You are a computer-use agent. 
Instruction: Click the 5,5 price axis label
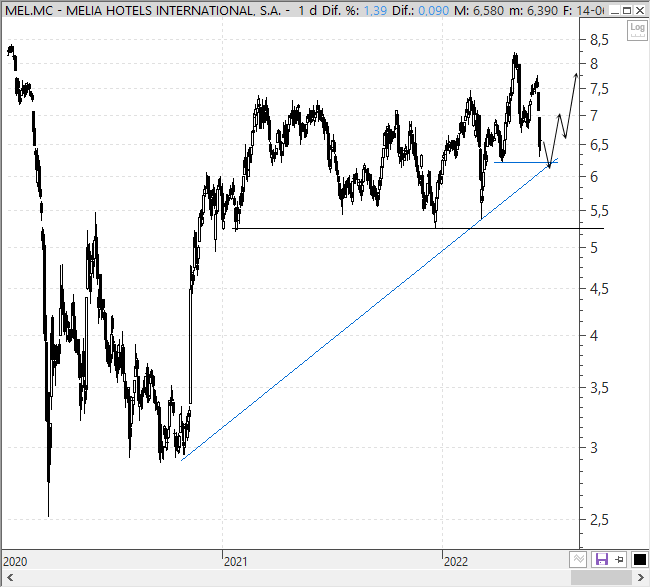(599, 211)
